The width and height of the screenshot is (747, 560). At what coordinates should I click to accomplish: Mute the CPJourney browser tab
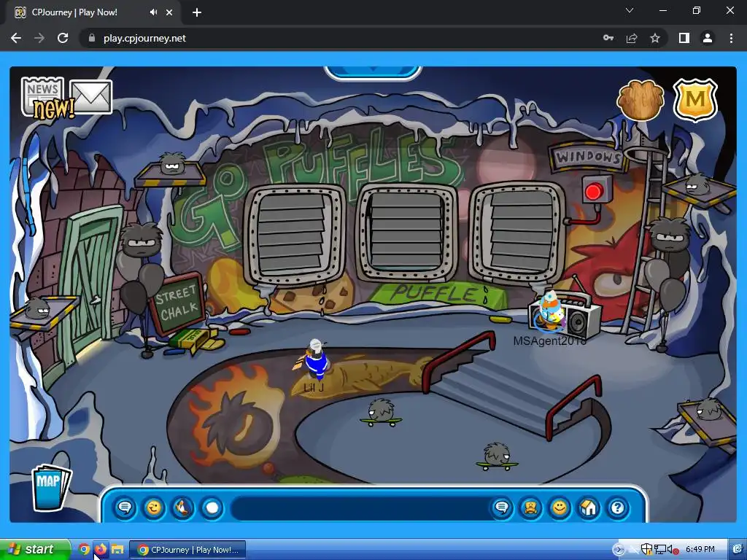pyautogui.click(x=153, y=12)
